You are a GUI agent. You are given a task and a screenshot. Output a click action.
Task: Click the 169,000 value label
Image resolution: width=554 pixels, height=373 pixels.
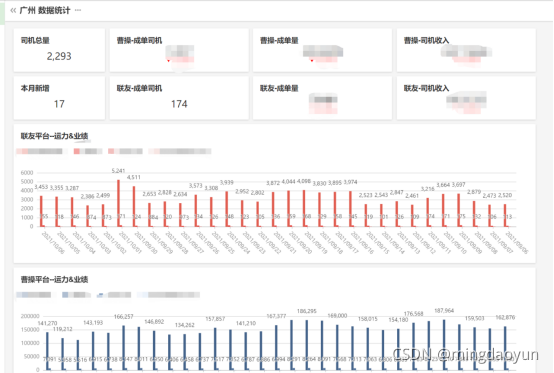coord(337,315)
